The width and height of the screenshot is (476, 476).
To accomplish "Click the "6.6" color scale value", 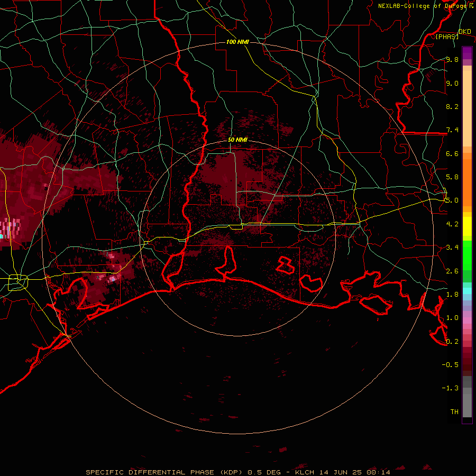I will (452, 153).
